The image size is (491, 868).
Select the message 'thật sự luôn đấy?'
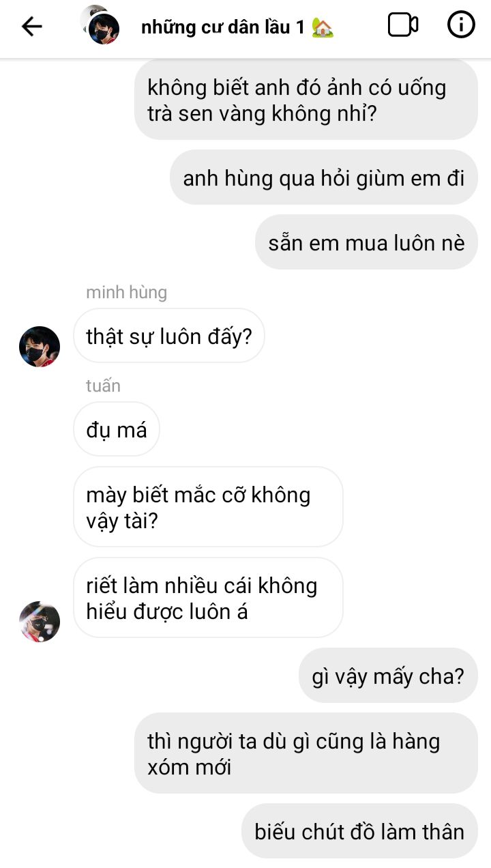click(x=168, y=336)
